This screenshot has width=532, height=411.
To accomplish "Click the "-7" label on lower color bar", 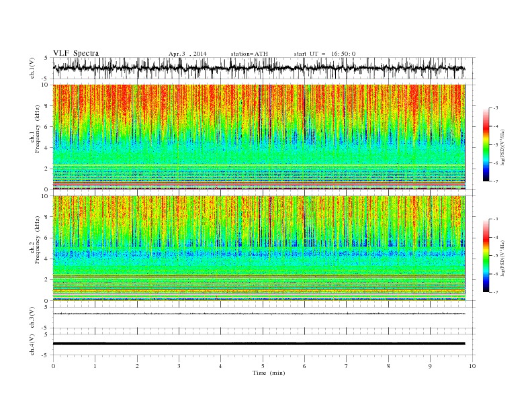I will [x=495, y=292].
